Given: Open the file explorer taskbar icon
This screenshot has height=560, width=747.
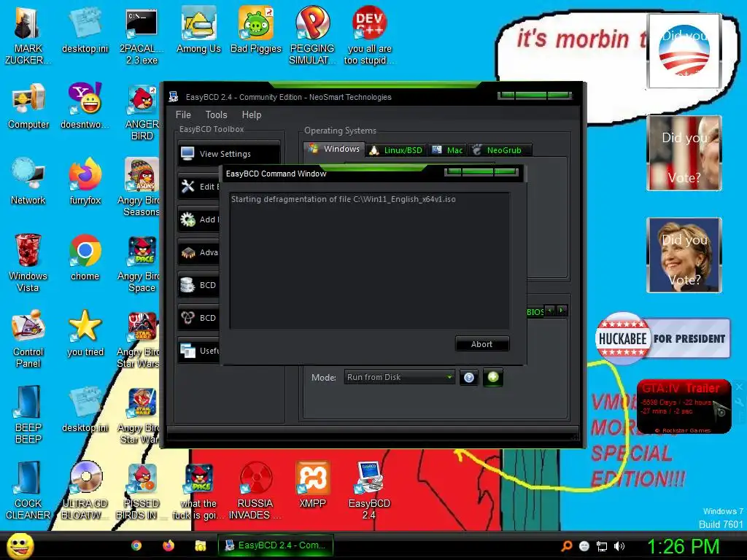Looking at the screenshot, I should pos(201,545).
